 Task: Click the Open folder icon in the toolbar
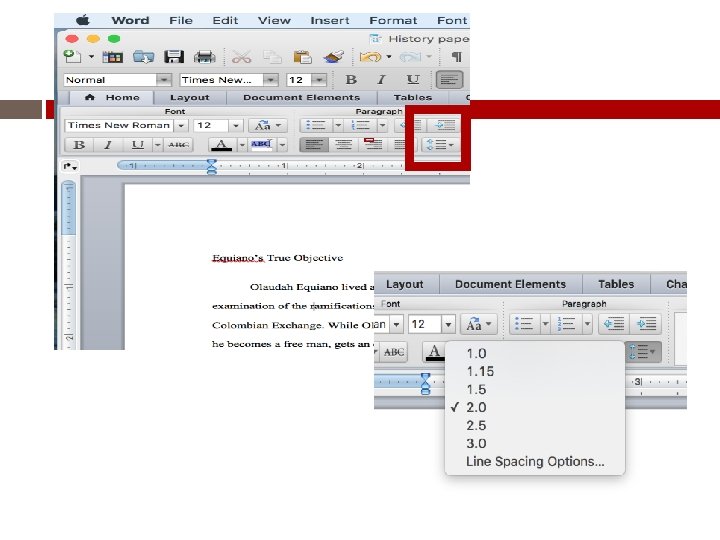pyautogui.click(x=144, y=57)
